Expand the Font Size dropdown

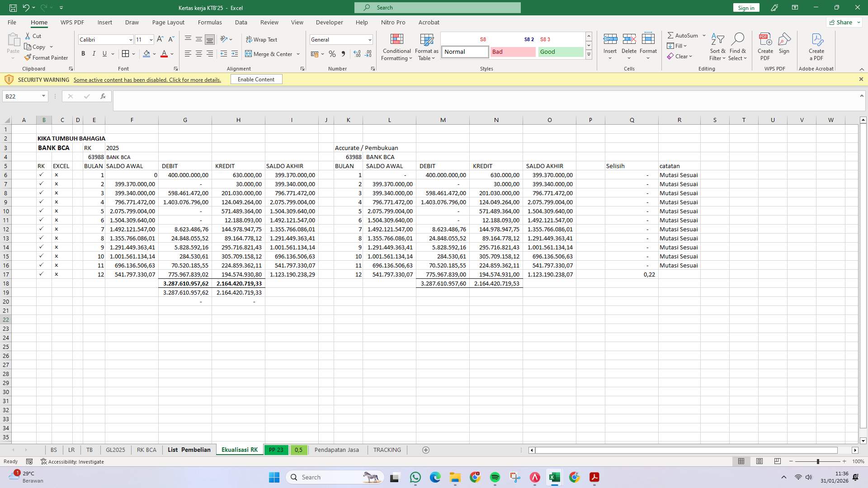click(151, 40)
